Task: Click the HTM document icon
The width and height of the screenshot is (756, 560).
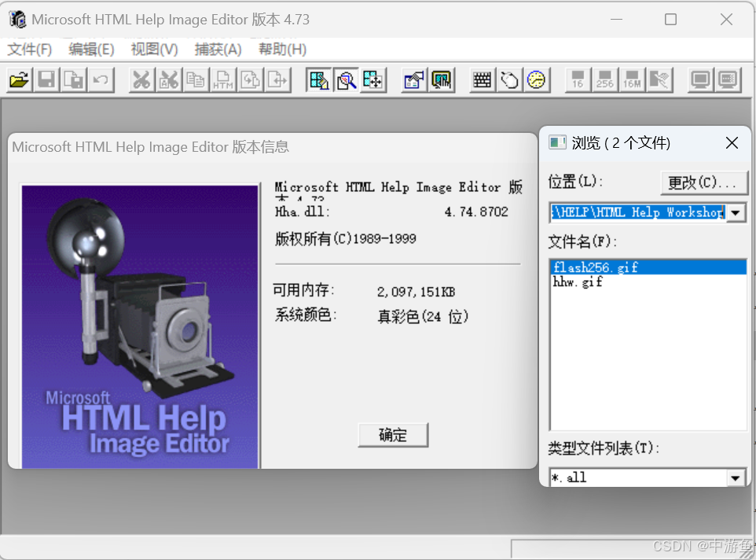Action: [222, 79]
